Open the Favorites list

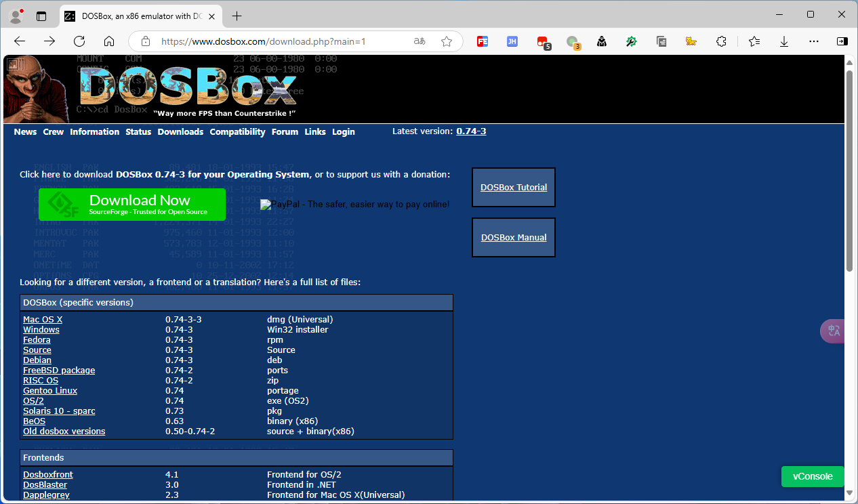(x=754, y=41)
